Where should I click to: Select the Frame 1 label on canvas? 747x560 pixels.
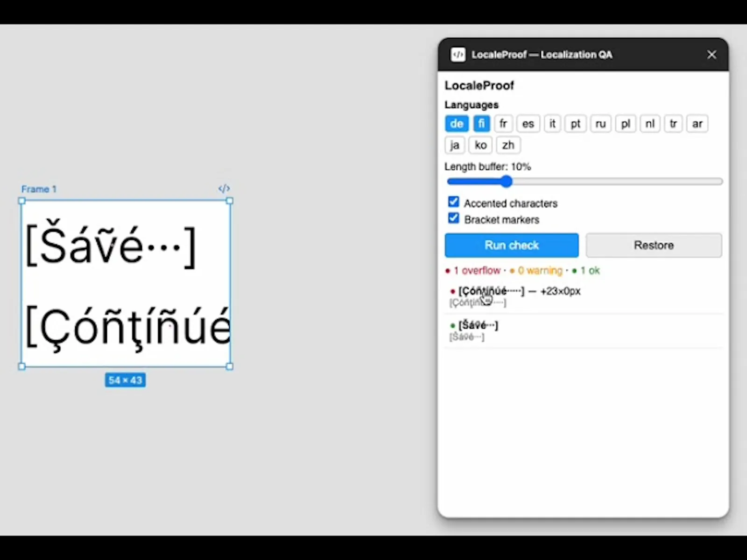[39, 189]
